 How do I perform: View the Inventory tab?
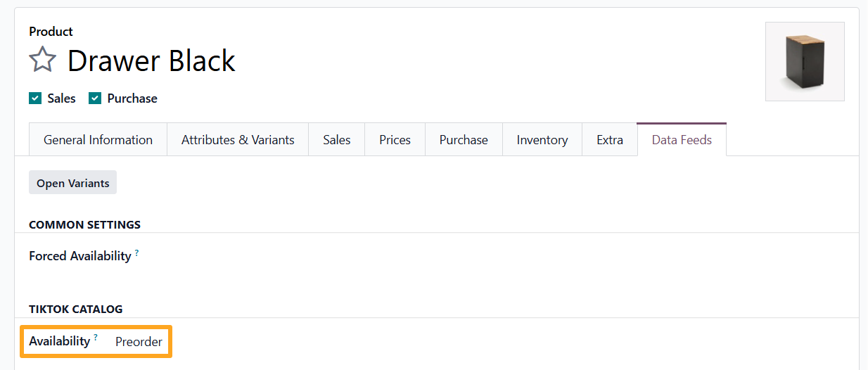point(542,140)
